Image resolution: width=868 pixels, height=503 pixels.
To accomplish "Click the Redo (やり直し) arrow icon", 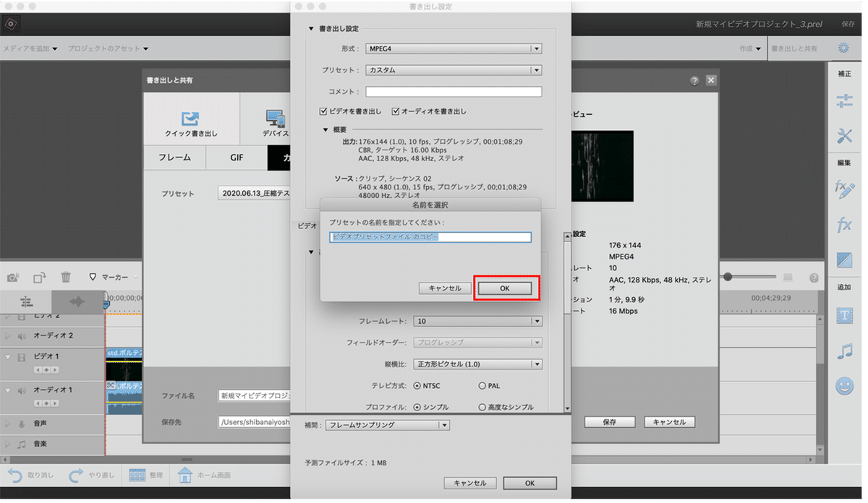I will 76,475.
